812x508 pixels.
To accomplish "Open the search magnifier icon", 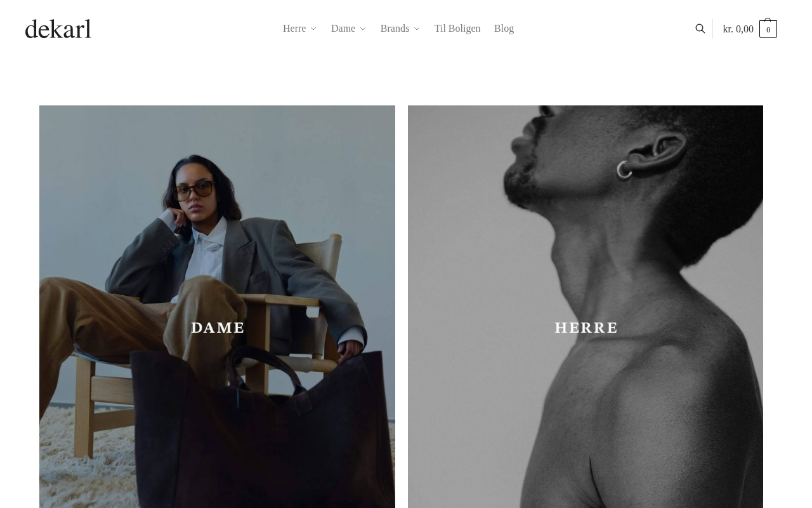I will click(x=700, y=29).
